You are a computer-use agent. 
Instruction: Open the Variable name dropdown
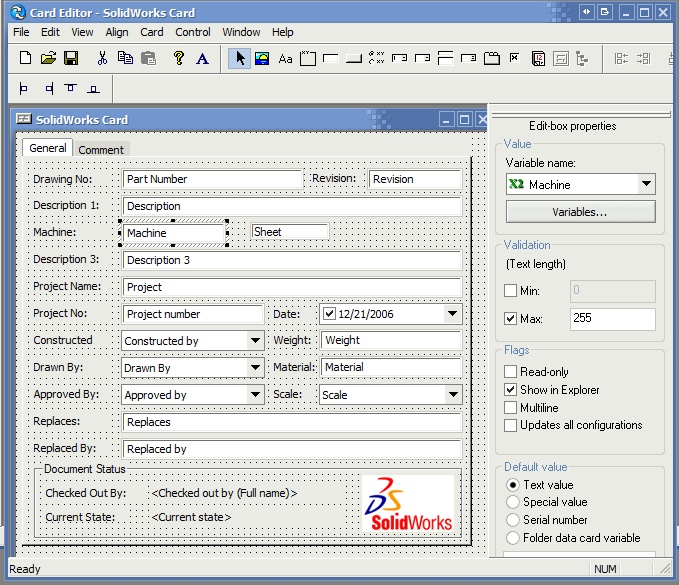646,184
